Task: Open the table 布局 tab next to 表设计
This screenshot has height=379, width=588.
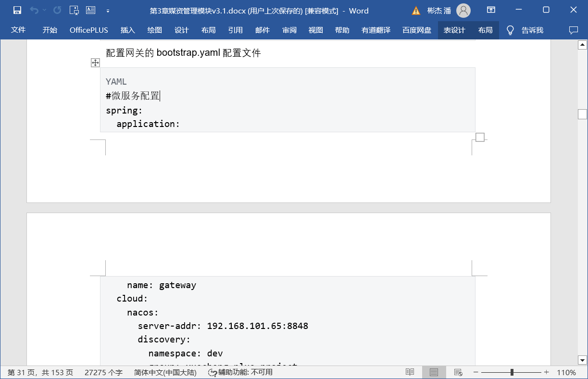Action: pos(486,30)
